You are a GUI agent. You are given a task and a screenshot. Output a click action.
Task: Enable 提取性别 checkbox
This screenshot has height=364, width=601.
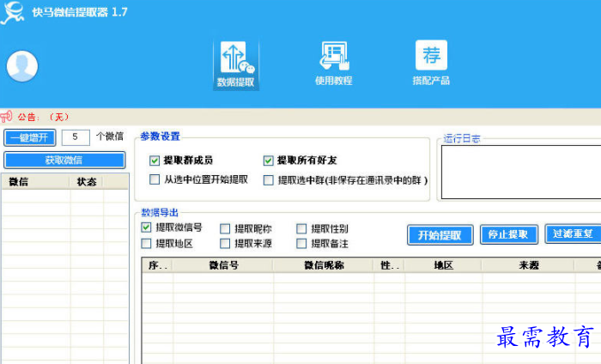coord(301,228)
